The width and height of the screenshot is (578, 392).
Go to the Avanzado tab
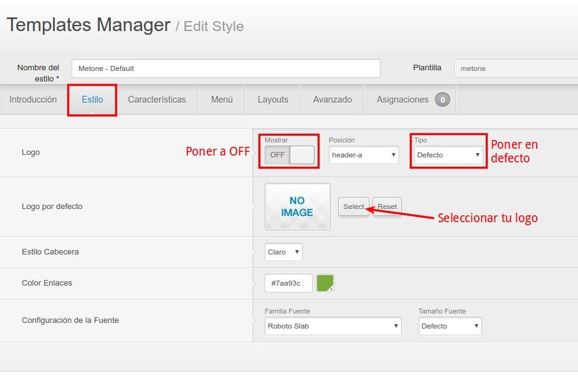tap(332, 100)
